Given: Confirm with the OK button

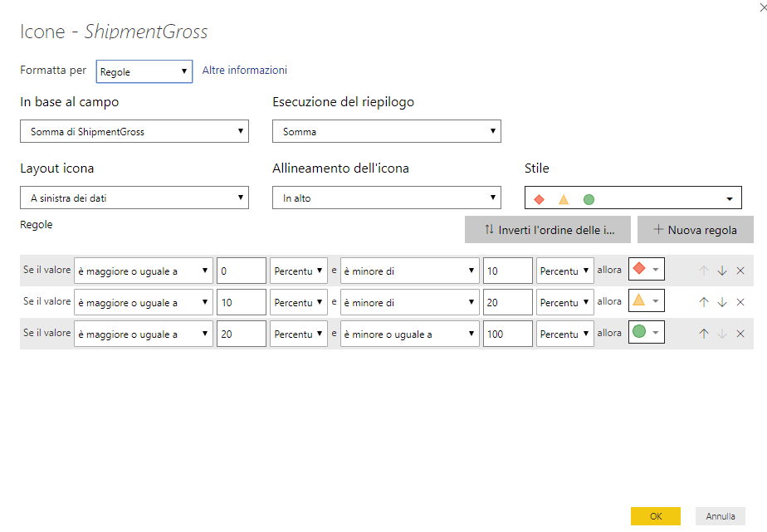Looking at the screenshot, I should [x=656, y=516].
